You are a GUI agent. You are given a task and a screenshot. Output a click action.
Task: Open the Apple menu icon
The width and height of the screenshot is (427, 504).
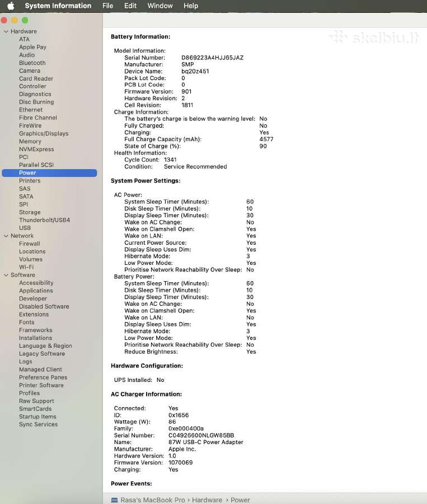coord(11,6)
